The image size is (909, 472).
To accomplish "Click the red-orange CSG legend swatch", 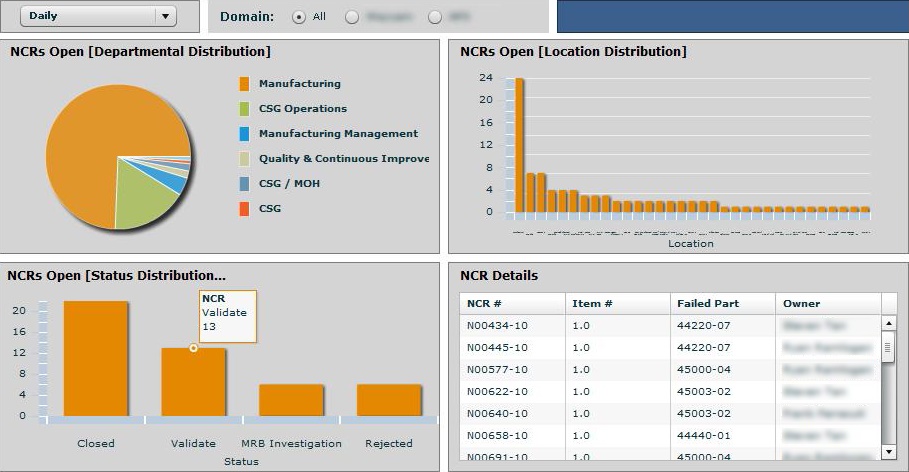I will (244, 209).
